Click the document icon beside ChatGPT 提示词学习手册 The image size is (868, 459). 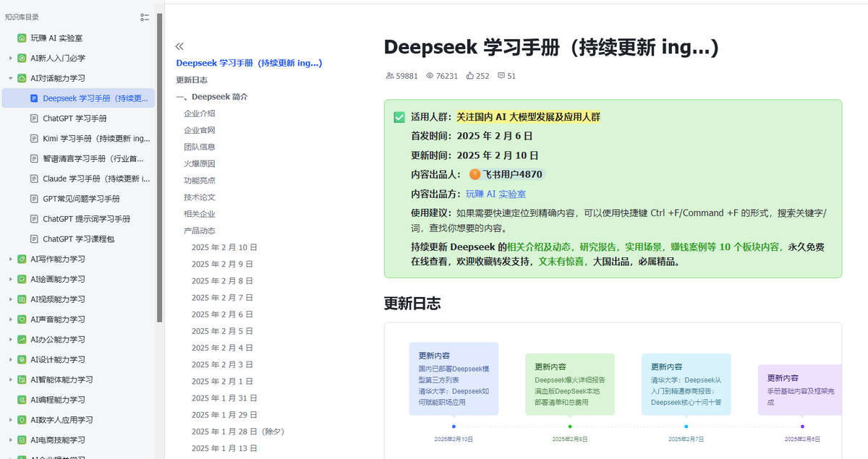34,218
